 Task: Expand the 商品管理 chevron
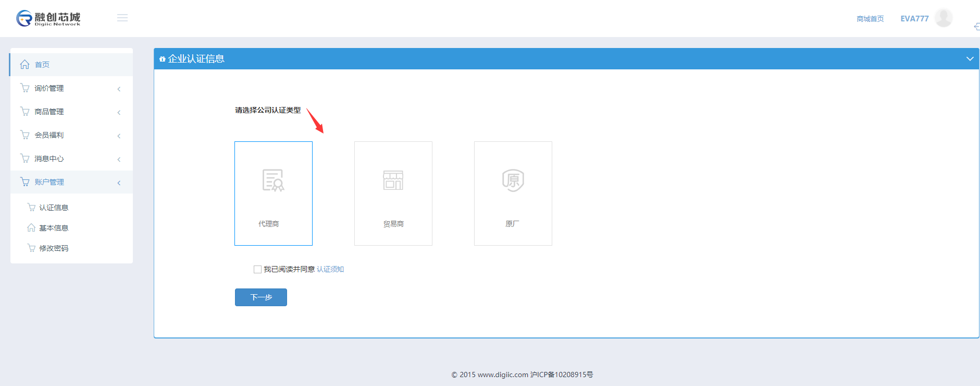pyautogui.click(x=119, y=112)
